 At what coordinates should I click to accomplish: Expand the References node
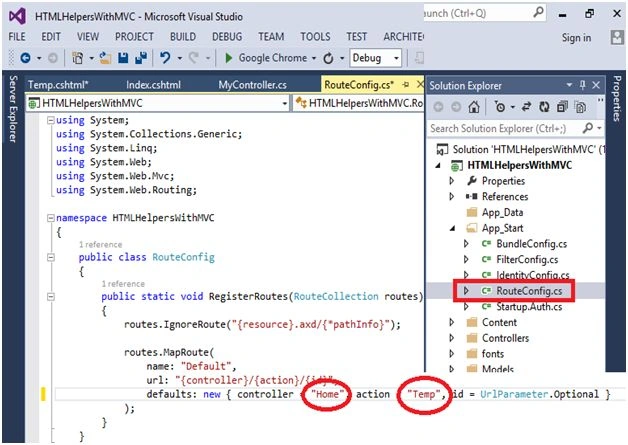click(452, 196)
